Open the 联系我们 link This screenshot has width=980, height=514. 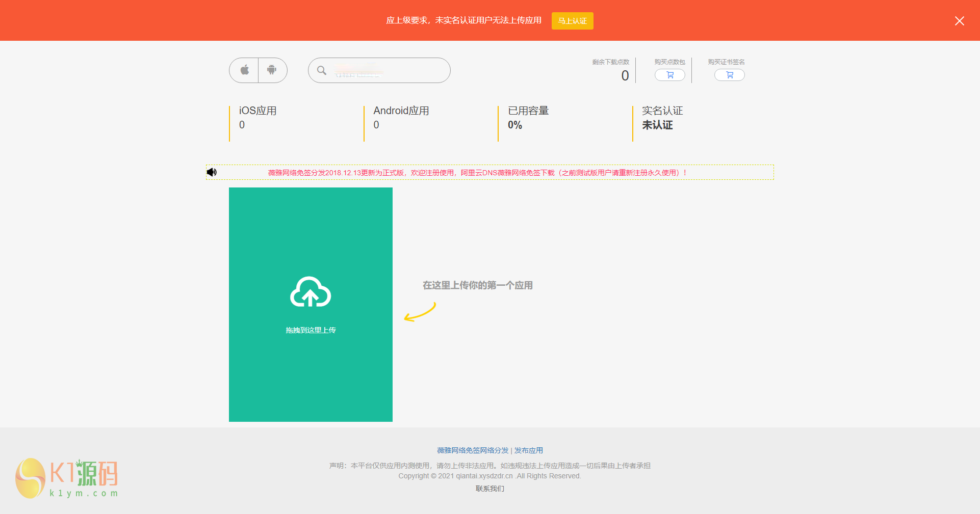tap(489, 488)
